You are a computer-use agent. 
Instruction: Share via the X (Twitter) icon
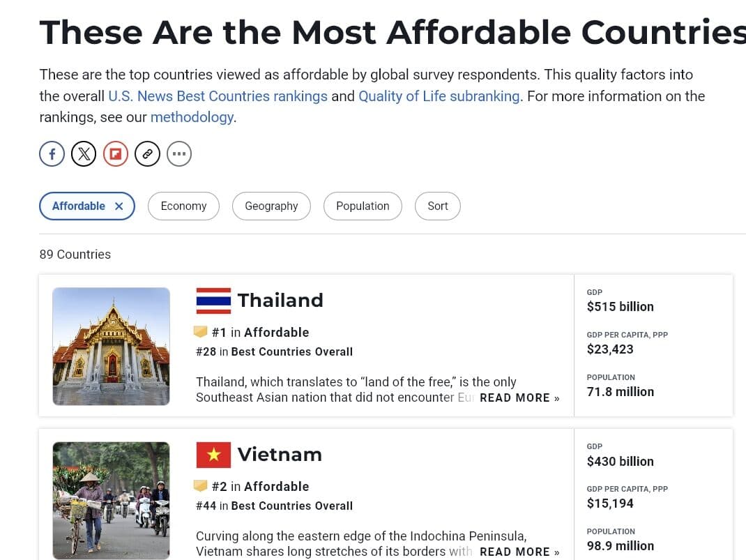point(84,153)
